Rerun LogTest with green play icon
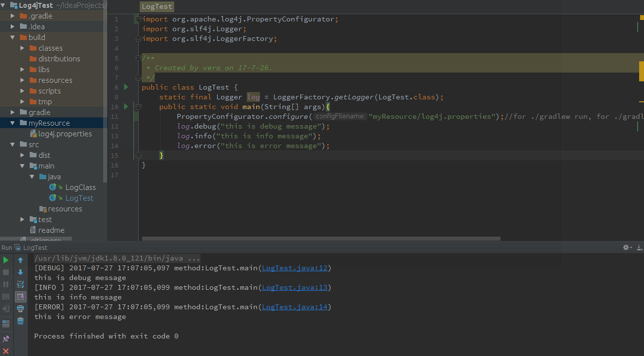 (x=6, y=260)
